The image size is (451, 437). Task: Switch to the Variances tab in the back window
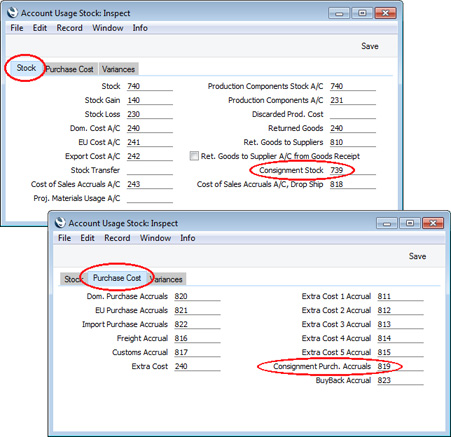(x=118, y=69)
